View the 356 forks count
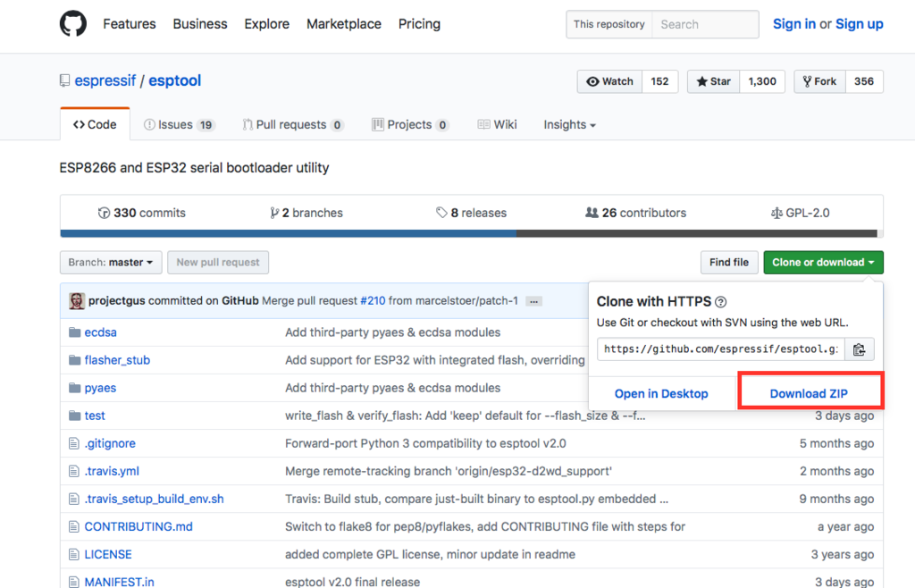 tap(864, 81)
